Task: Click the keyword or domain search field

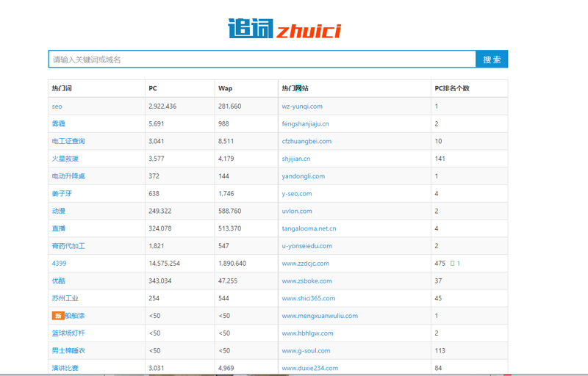Action: [x=262, y=59]
